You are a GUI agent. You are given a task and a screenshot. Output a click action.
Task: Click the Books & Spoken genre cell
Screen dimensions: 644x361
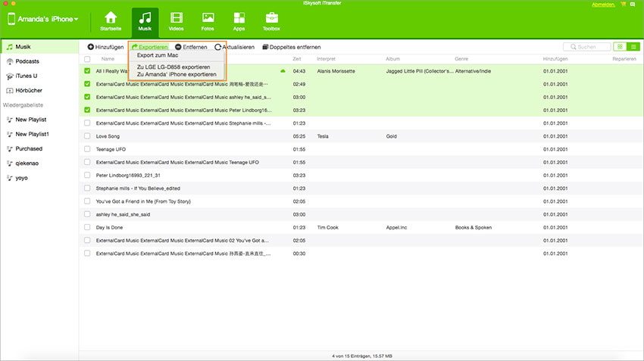473,227
